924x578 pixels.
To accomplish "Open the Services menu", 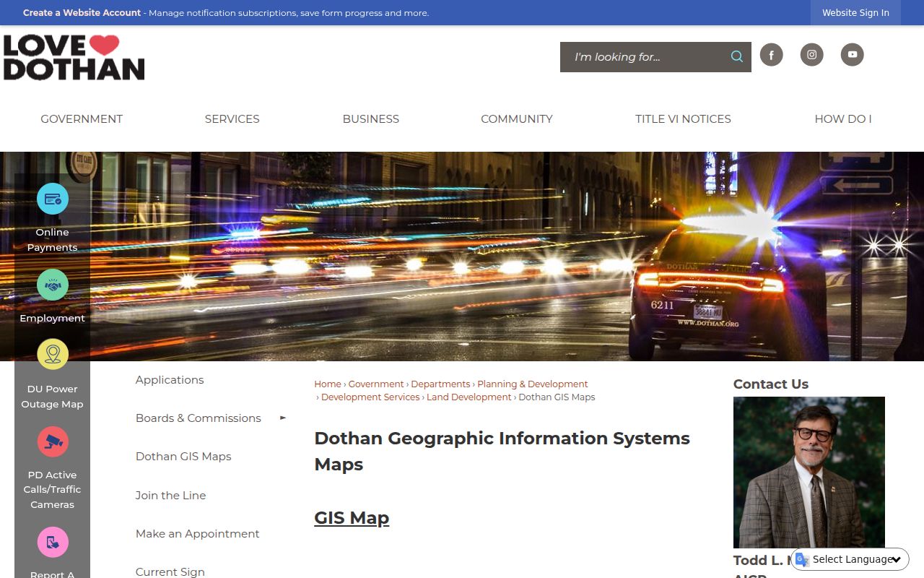I will point(232,119).
